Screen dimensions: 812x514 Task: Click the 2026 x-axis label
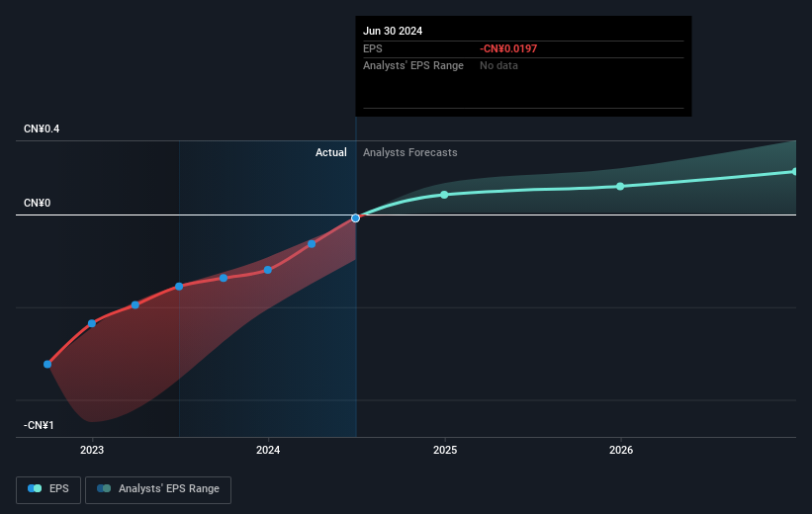[621, 451]
